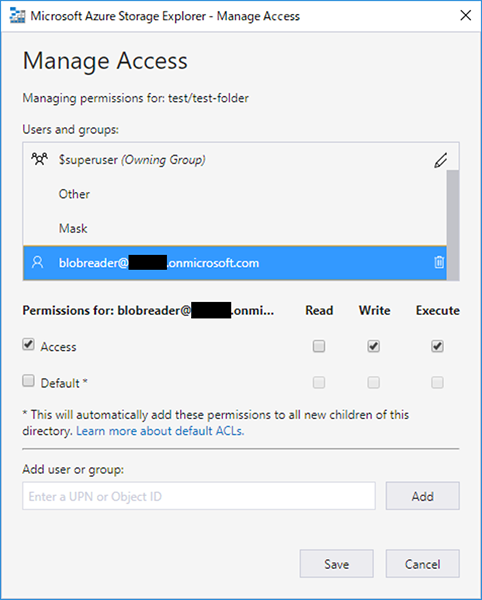
Task: Close the Manage Access dialog
Action: pyautogui.click(x=466, y=16)
